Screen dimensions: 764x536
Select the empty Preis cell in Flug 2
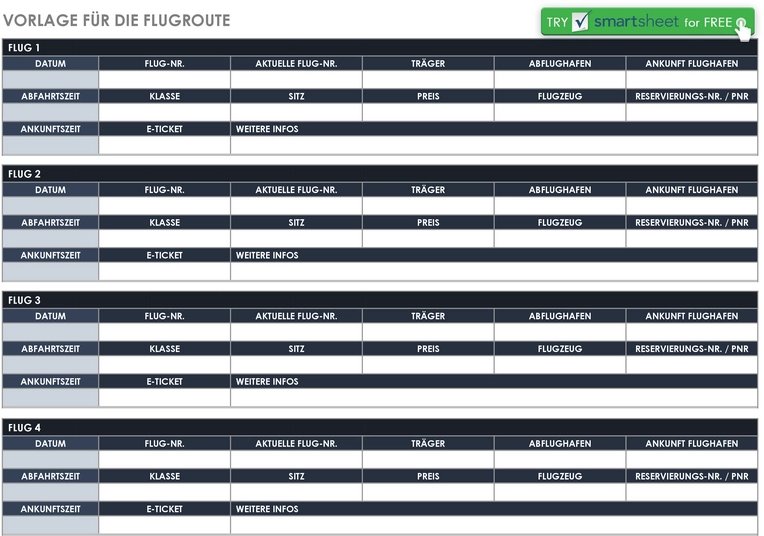[428, 238]
